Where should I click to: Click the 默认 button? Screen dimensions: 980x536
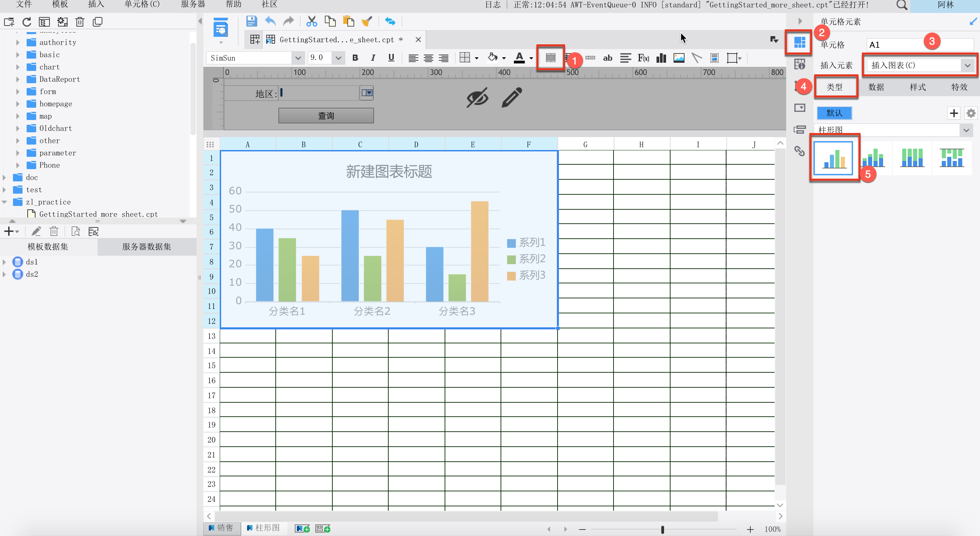(834, 113)
